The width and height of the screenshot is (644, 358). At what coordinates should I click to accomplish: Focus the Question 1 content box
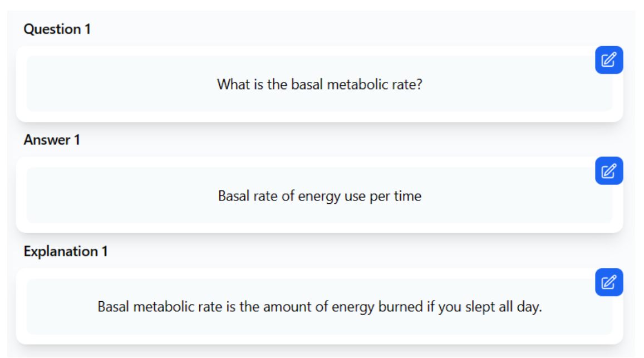click(319, 84)
